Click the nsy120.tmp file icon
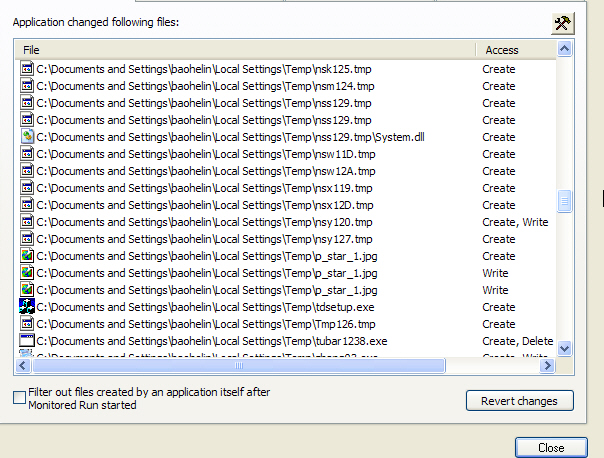This screenshot has height=458, width=604. (x=28, y=222)
